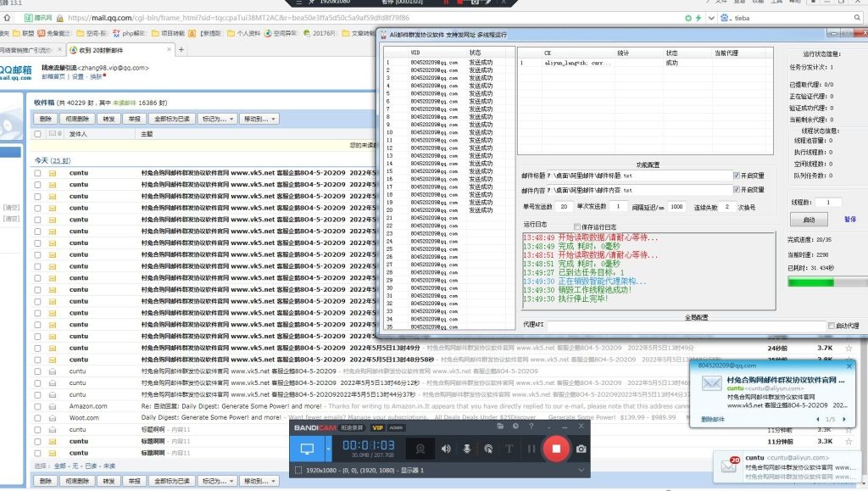Expand the 移动到... dropdown in mail toolbar
This screenshot has width=868, height=491.
(x=259, y=119)
